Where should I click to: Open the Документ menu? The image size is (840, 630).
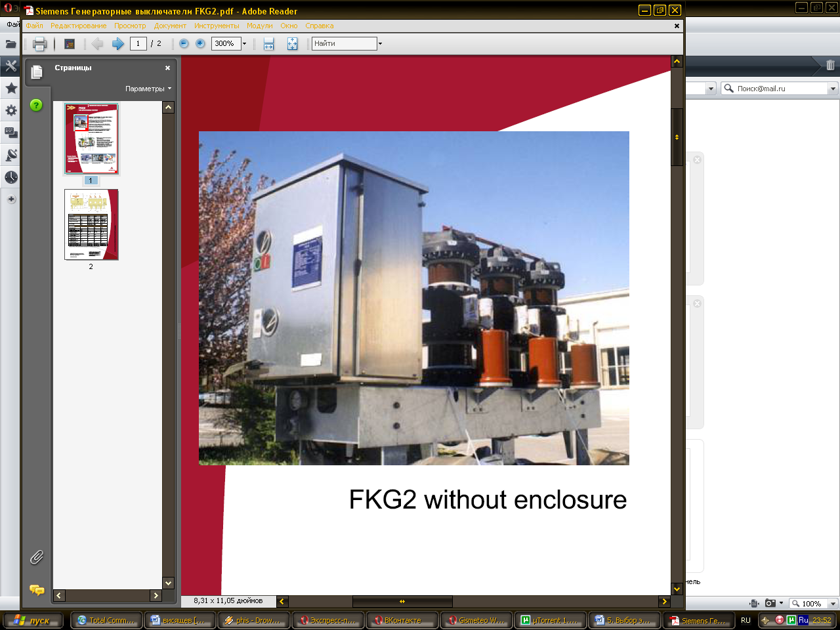point(170,26)
